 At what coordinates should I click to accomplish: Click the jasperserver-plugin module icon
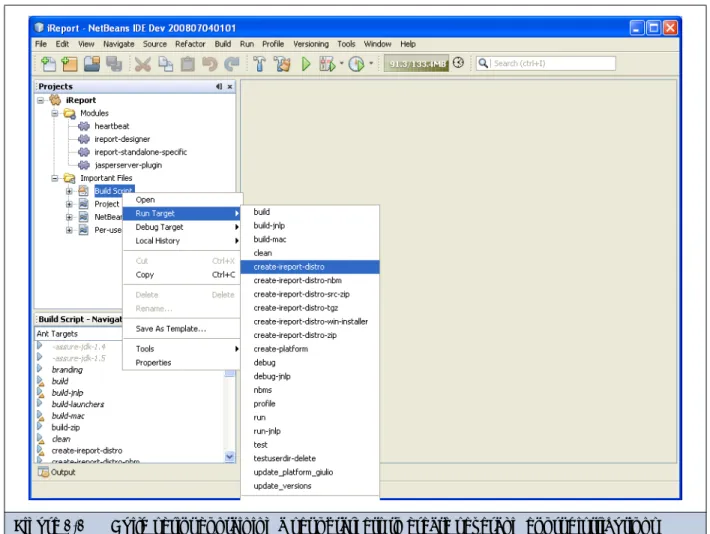point(84,165)
